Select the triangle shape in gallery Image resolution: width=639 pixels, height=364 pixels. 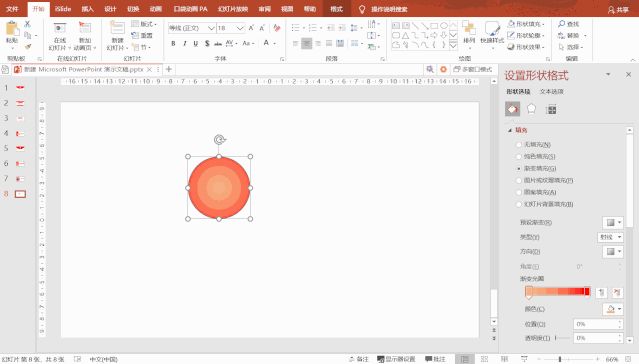pyautogui.click(x=405, y=35)
